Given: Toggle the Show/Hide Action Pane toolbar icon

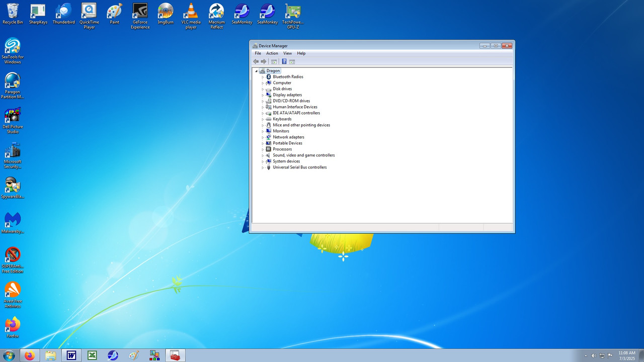Looking at the screenshot, I should 292,61.
